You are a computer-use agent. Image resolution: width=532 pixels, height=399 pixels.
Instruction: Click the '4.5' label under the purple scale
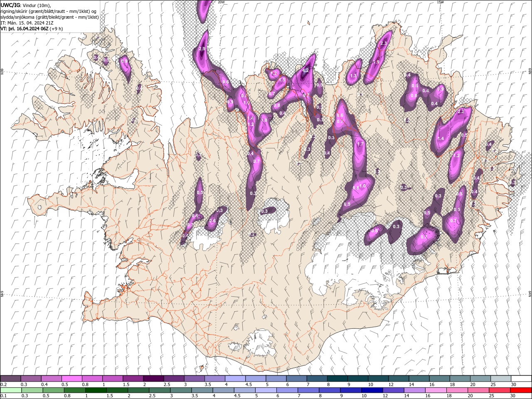pos(249,384)
